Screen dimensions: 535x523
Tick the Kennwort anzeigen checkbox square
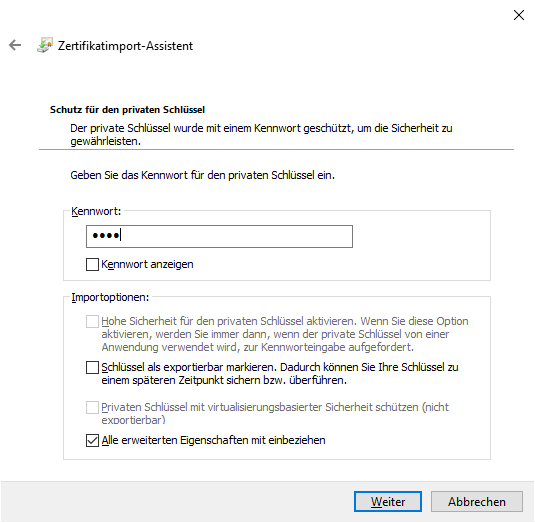[x=92, y=264]
